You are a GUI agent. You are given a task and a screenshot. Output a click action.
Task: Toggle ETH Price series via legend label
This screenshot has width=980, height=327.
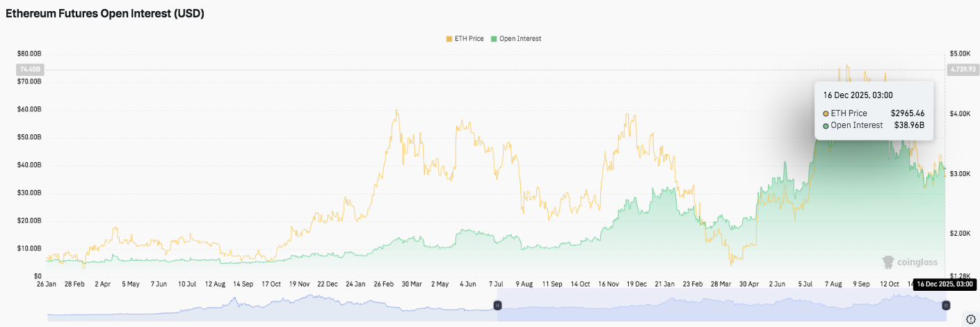coord(469,39)
